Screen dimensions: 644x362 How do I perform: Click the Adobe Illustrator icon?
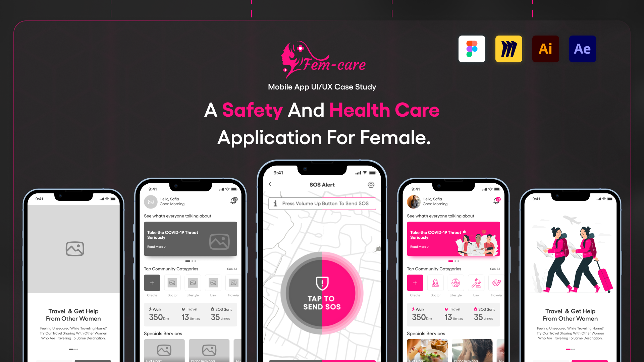click(x=544, y=49)
